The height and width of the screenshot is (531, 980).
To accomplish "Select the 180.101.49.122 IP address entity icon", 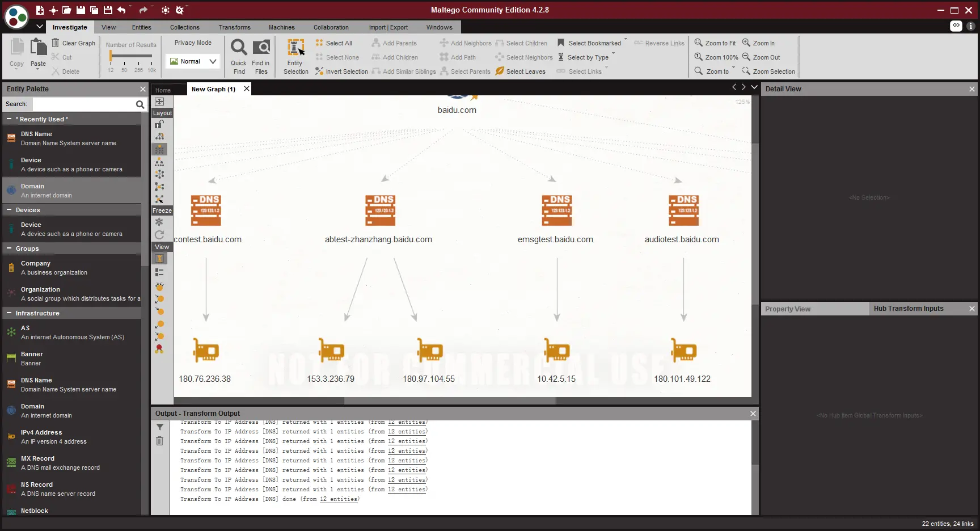I will coord(684,351).
